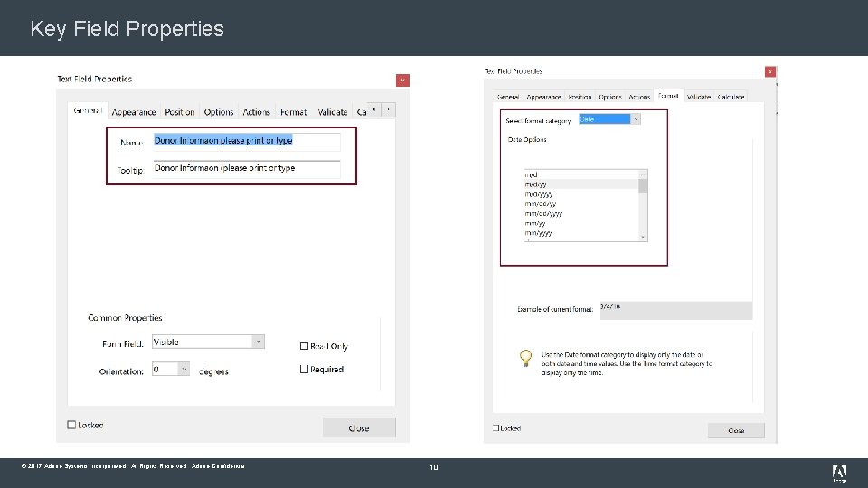
Task: Click the lightbulb tip icon
Action: 526,358
